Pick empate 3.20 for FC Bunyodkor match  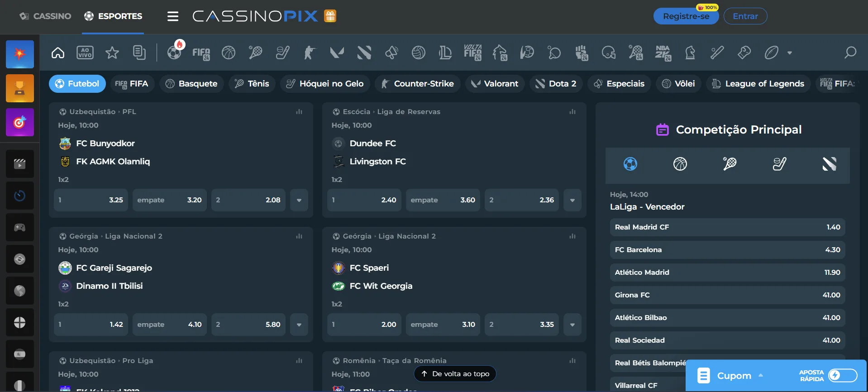click(170, 200)
